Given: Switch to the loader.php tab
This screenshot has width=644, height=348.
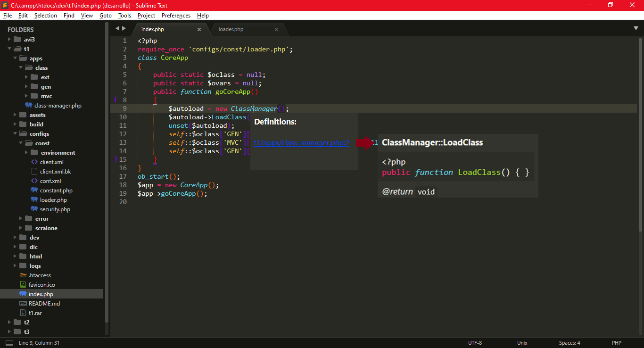Looking at the screenshot, I should tap(231, 29).
